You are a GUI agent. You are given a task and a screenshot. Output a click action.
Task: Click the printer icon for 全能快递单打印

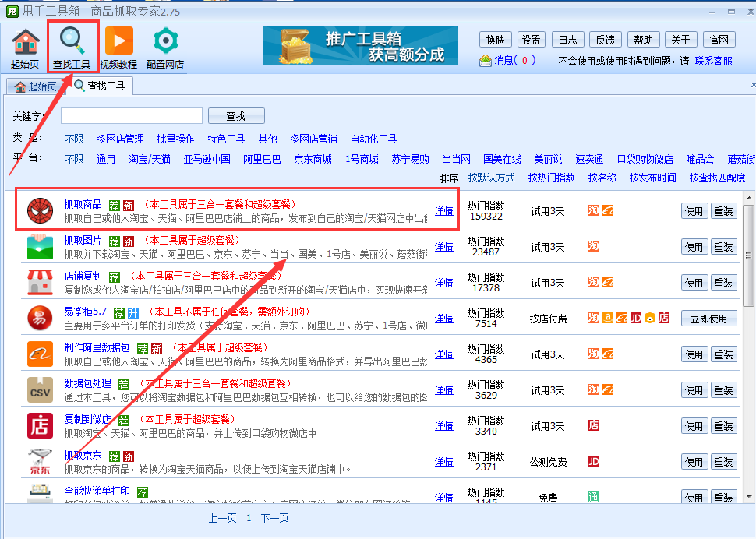point(40,494)
